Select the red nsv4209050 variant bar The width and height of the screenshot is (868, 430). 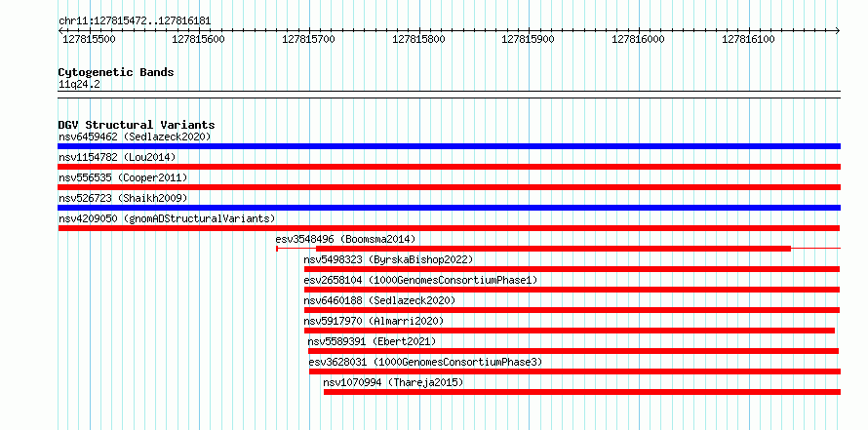(x=449, y=228)
